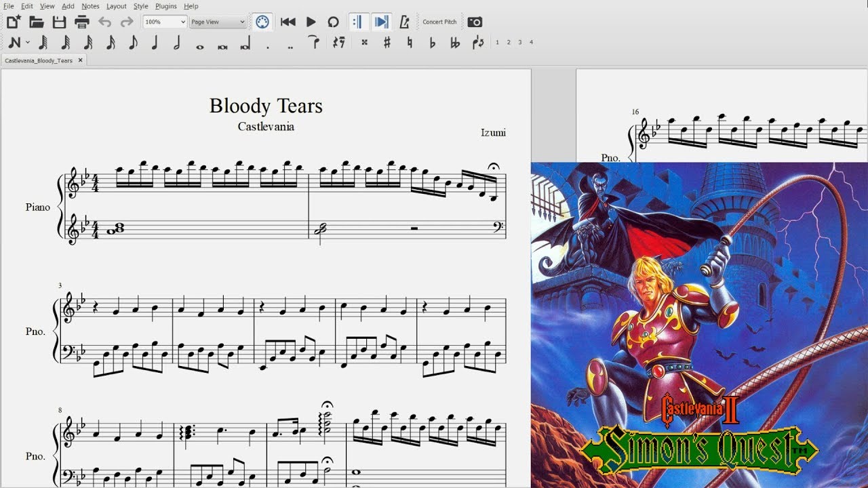Flip stem direction with toolbar icon

478,42
